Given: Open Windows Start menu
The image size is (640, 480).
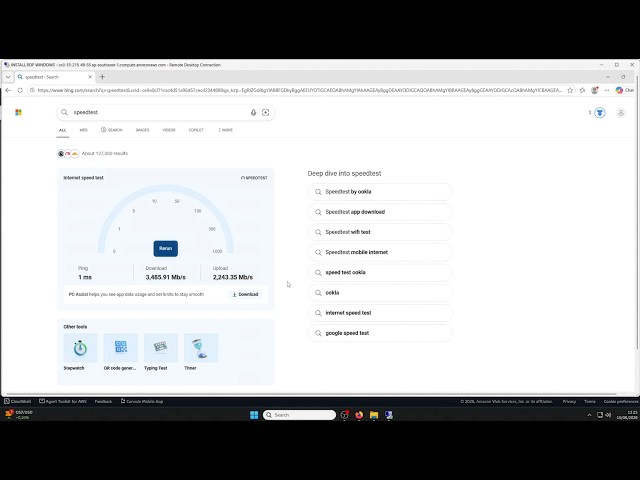Looking at the screenshot, I should tap(254, 415).
